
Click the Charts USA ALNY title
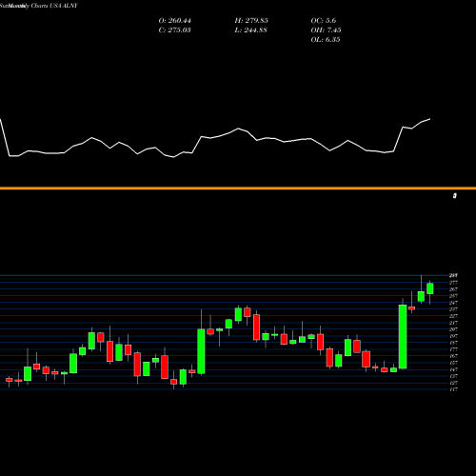pos(54,6)
